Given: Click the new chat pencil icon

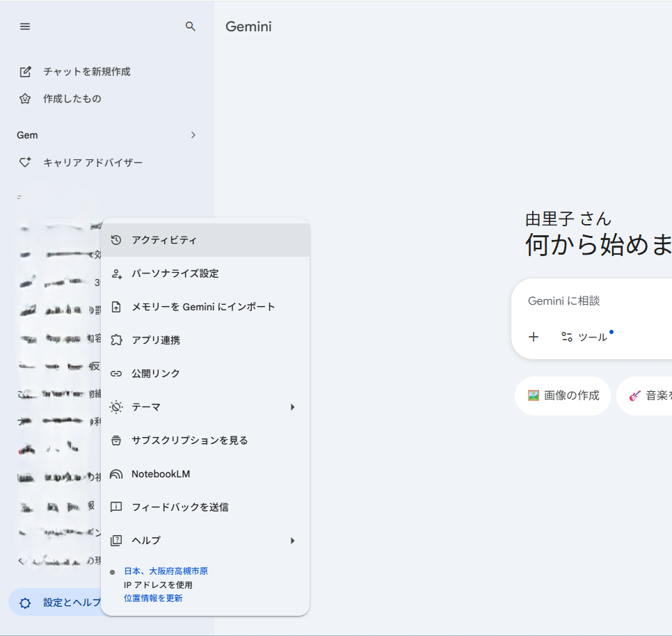Looking at the screenshot, I should (26, 72).
